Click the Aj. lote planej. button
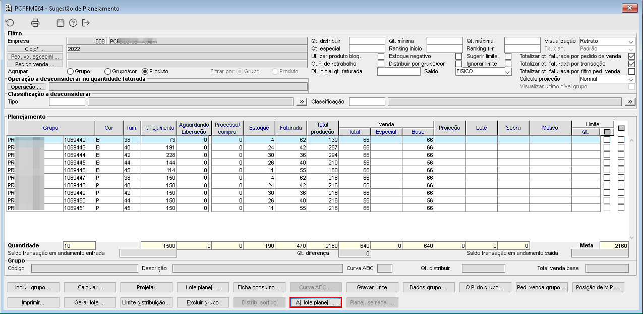This screenshot has width=644, height=314. tap(316, 302)
